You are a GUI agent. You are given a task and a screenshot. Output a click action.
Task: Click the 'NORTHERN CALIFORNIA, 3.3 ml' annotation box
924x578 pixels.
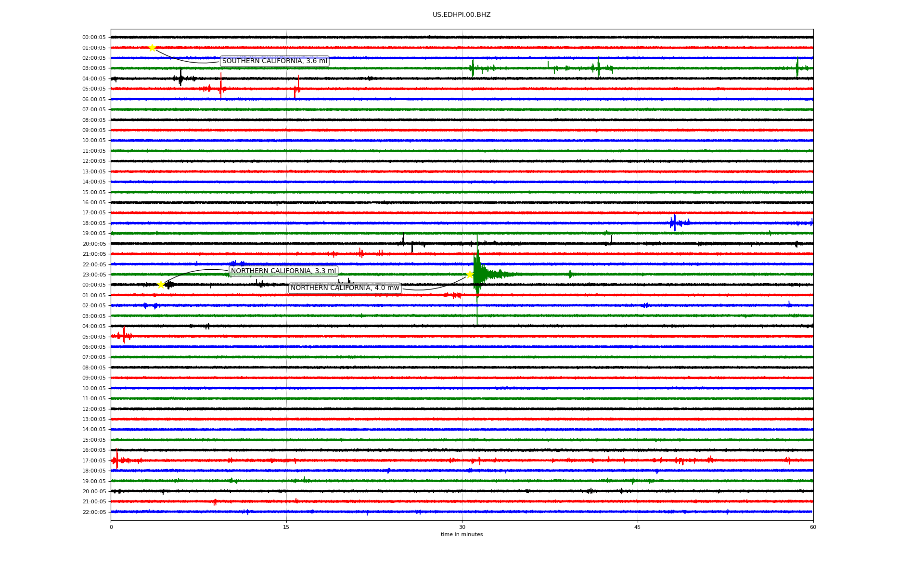tap(283, 271)
